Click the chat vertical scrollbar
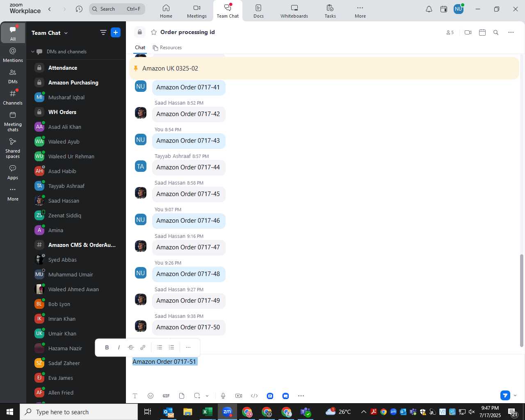525x420 pixels. tap(522, 301)
